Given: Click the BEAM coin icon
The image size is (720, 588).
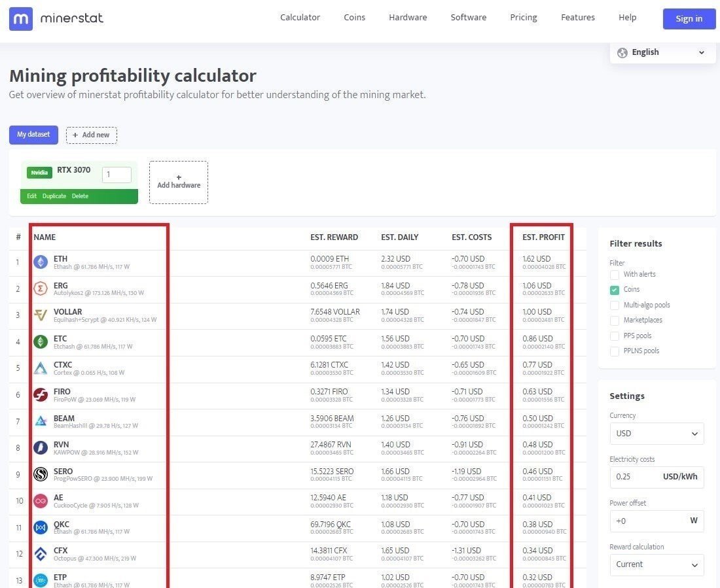Looking at the screenshot, I should click(41, 421).
